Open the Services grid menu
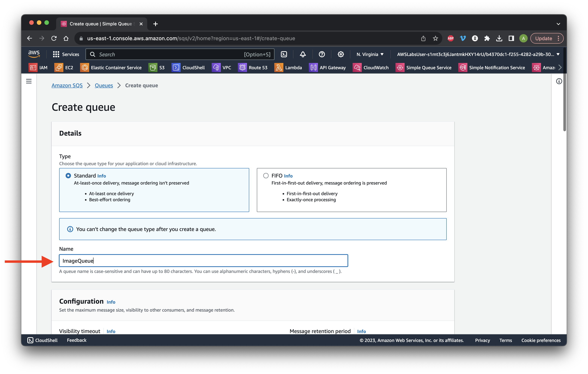The width and height of the screenshot is (588, 374). coord(66,54)
